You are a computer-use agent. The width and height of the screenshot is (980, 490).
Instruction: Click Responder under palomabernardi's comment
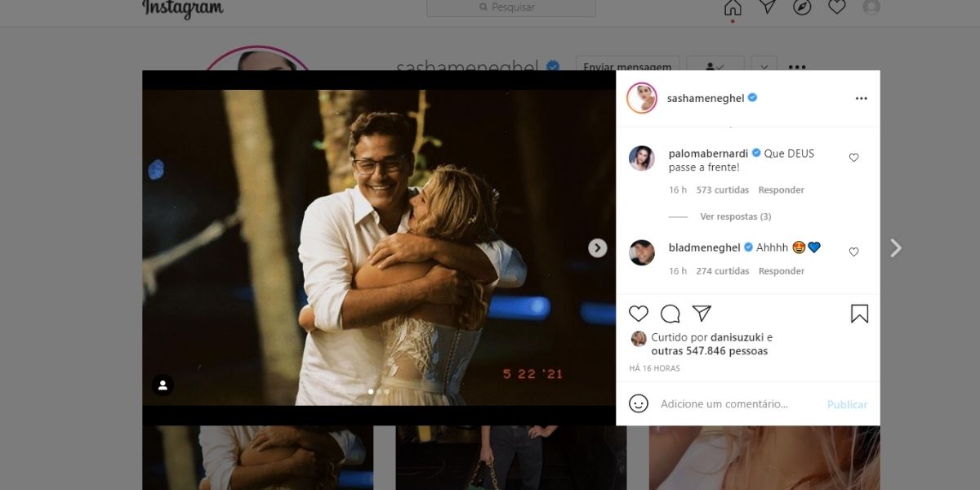pos(781,190)
